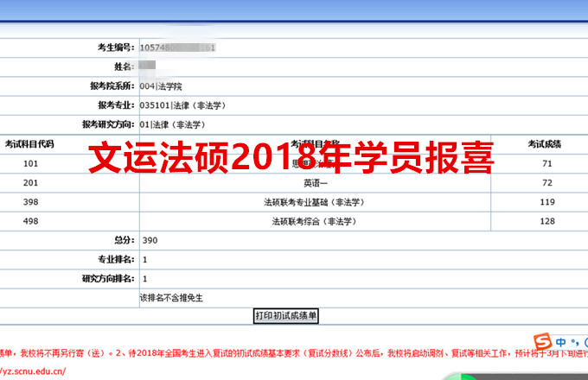Click the red notice text about 复试分数线
The width and height of the screenshot is (588, 380).
(294, 353)
